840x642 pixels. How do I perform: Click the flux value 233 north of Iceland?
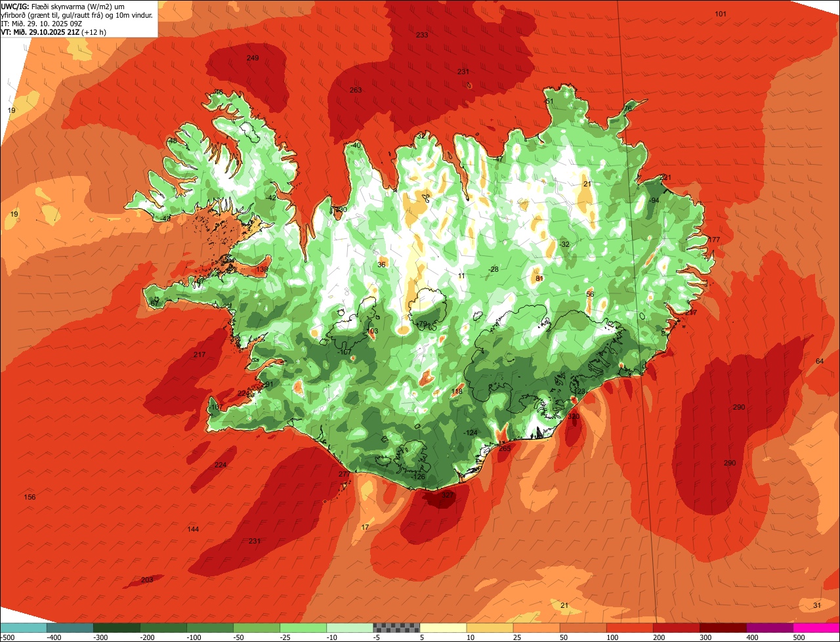(x=422, y=35)
